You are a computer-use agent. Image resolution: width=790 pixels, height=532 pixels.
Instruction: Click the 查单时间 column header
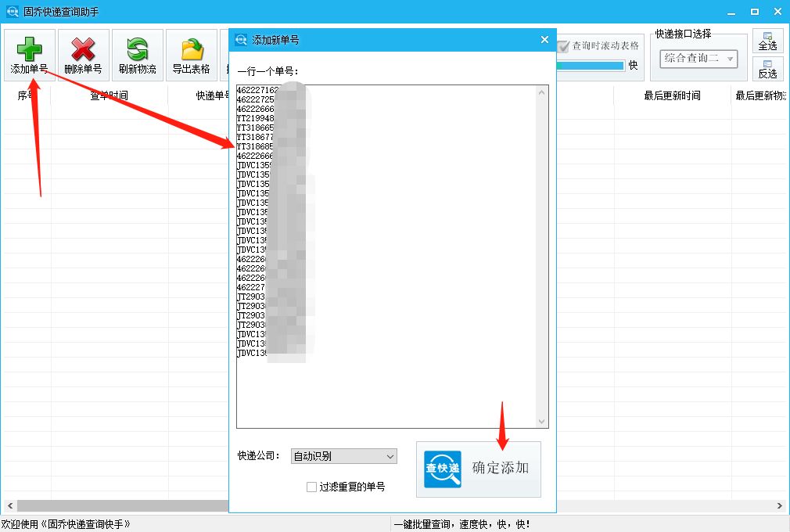[x=109, y=95]
